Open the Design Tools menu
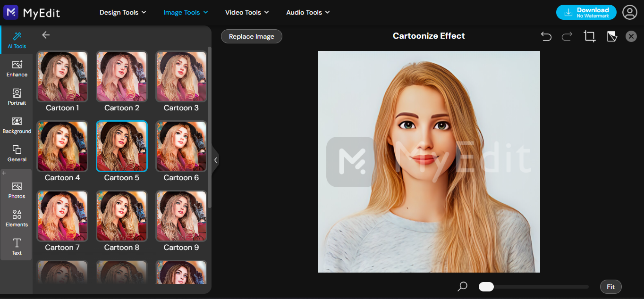The width and height of the screenshot is (644, 299). click(123, 12)
